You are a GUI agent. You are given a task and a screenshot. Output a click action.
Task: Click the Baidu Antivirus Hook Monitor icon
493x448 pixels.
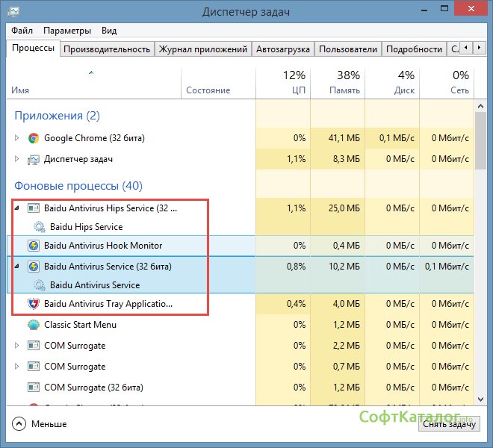[33, 246]
